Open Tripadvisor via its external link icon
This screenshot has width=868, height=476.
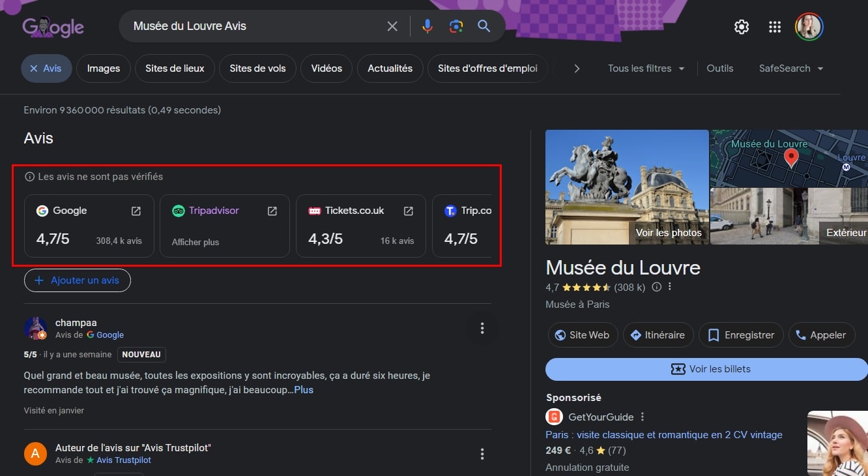(272, 211)
